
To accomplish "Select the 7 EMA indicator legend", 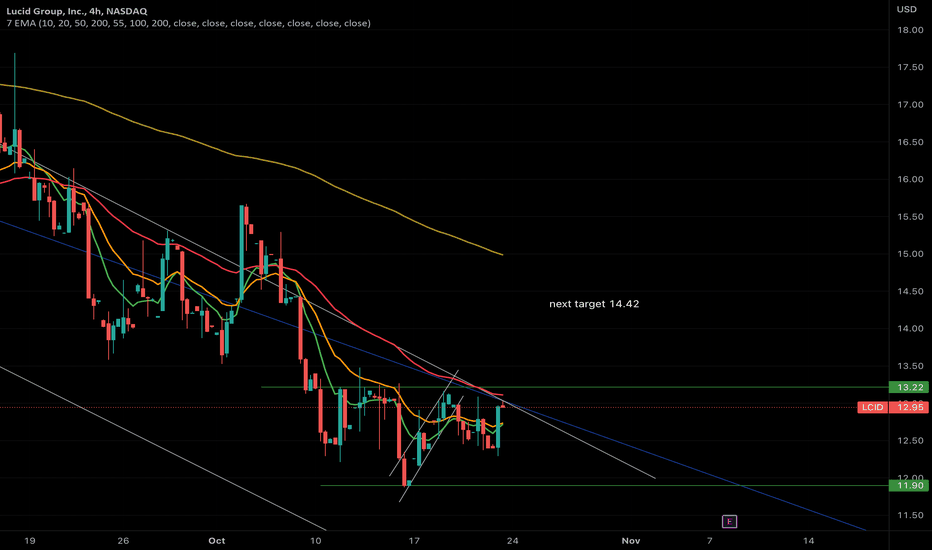I will coord(188,23).
